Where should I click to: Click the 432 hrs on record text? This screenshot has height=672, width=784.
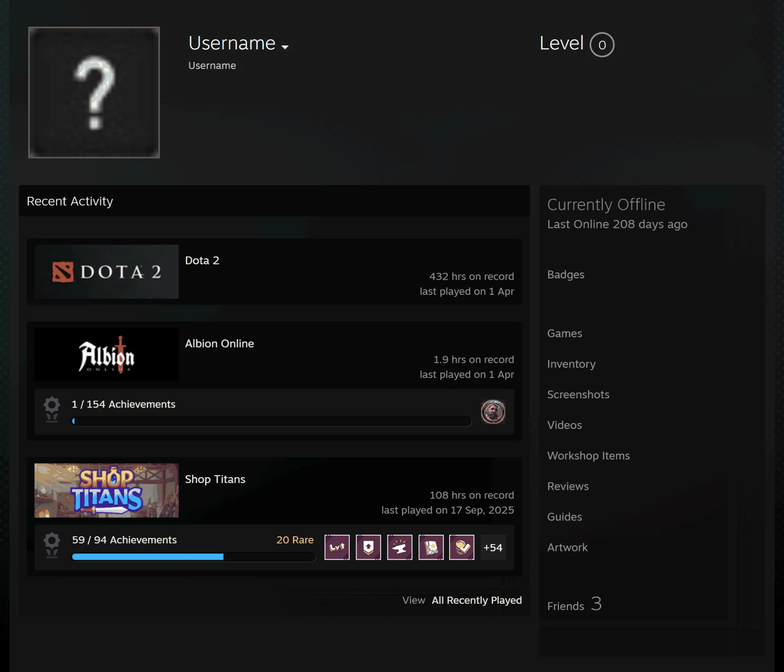pyautogui.click(x=471, y=277)
